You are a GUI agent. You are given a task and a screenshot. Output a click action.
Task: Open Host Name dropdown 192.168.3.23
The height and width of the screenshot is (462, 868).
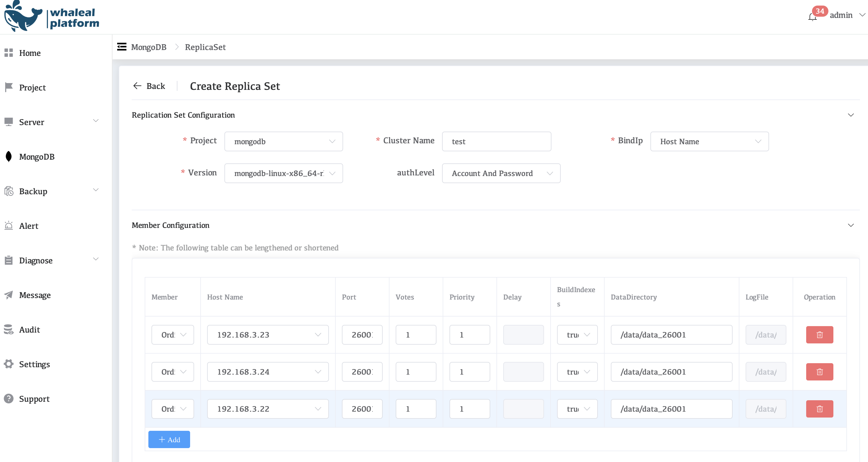268,335
